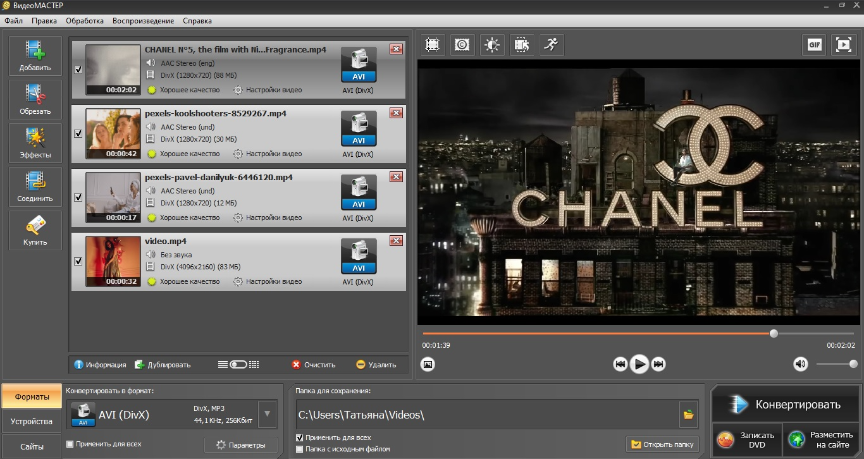Open Хорошее качество setting for pexels-koolshooters video
The image size is (864, 459).
pyautogui.click(x=184, y=154)
